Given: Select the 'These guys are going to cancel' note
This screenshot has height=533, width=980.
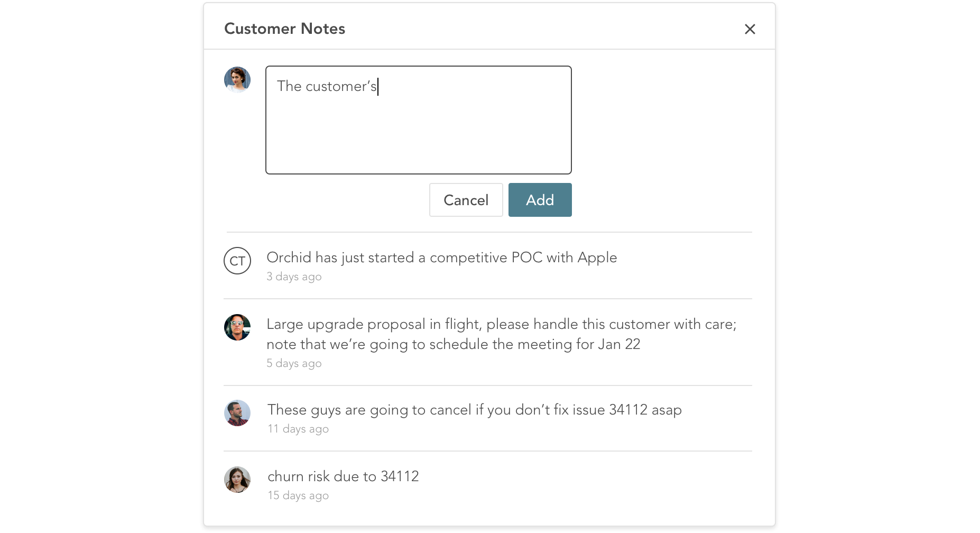Looking at the screenshot, I should click(474, 410).
